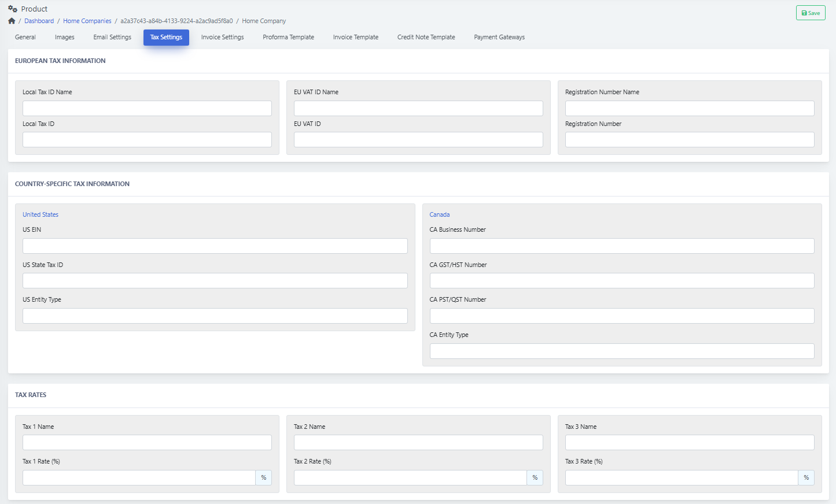Click into the Local Tax ID field
Image resolution: width=836 pixels, height=504 pixels.
coord(147,139)
